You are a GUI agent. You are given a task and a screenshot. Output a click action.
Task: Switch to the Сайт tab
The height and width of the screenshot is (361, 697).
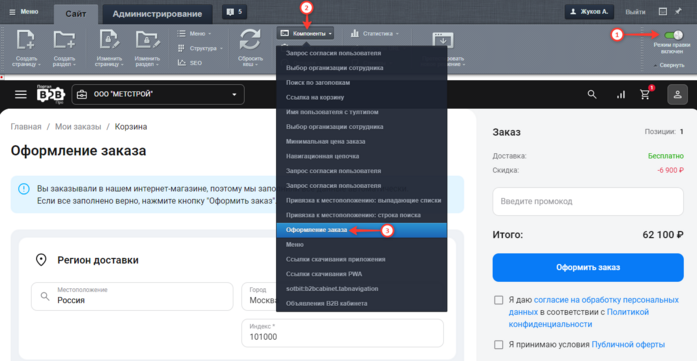point(76,13)
